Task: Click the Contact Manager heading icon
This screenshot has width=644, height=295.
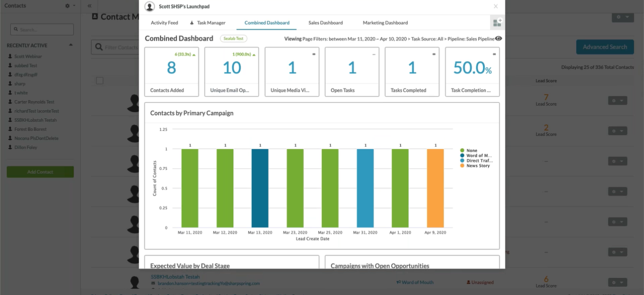Action: [95, 17]
